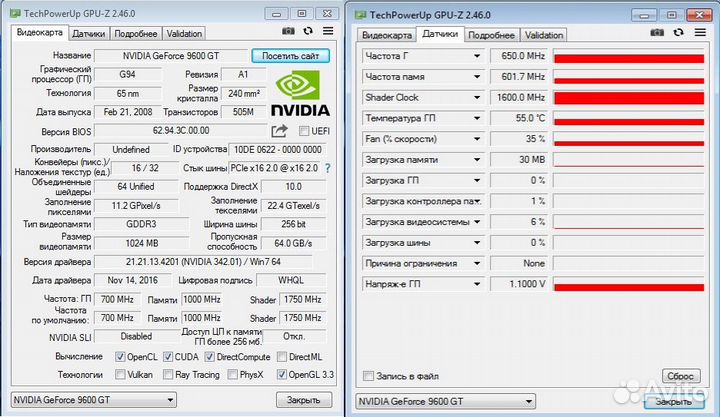Select 'Датчики' tab in right window
This screenshot has width=720, height=417.
440,34
